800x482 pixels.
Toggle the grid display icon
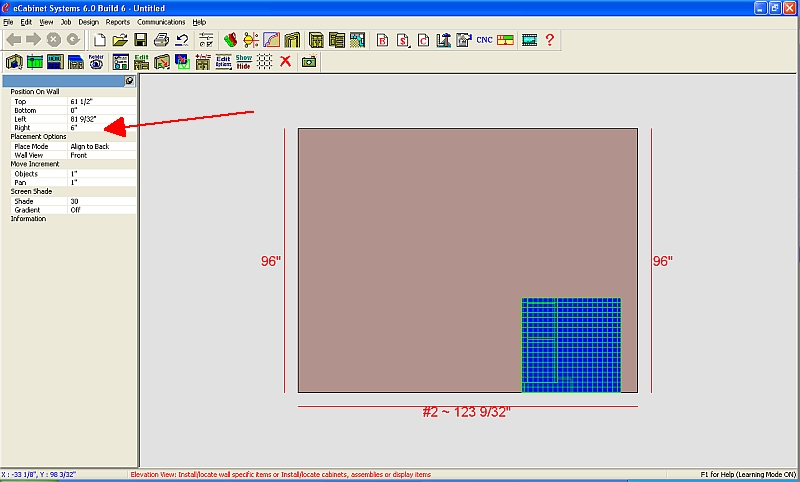point(265,61)
